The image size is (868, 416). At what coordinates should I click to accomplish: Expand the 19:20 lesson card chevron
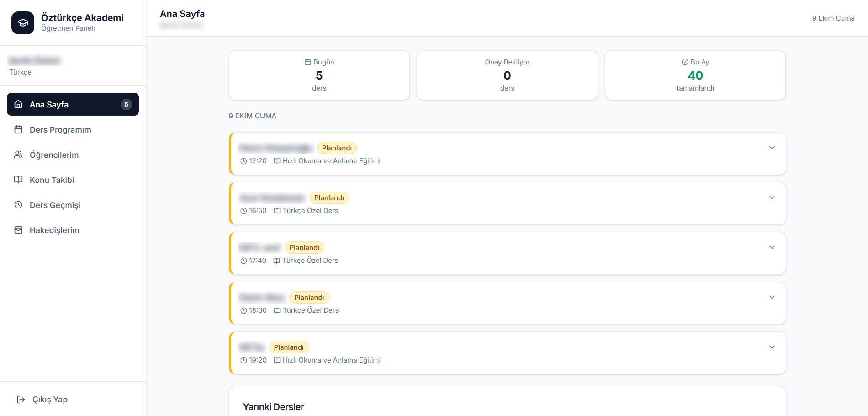point(772,347)
